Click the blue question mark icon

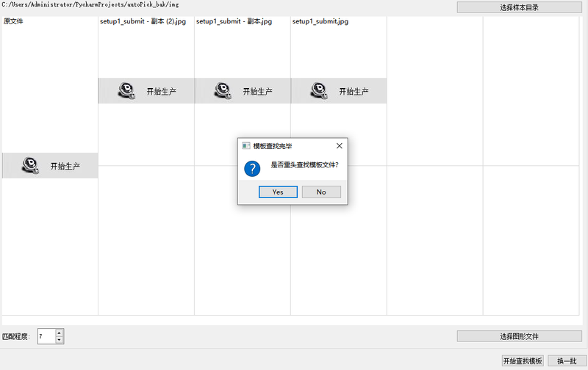tap(252, 169)
